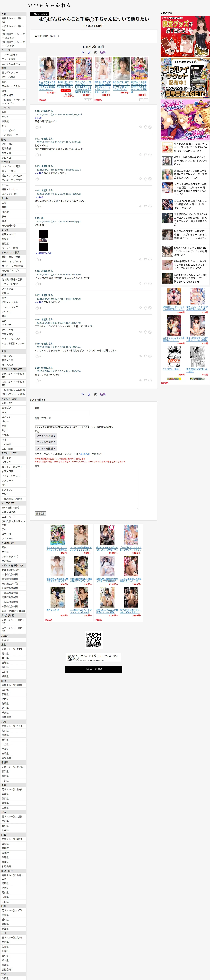Reply to post 110 via arrow icon

(141, 380)
